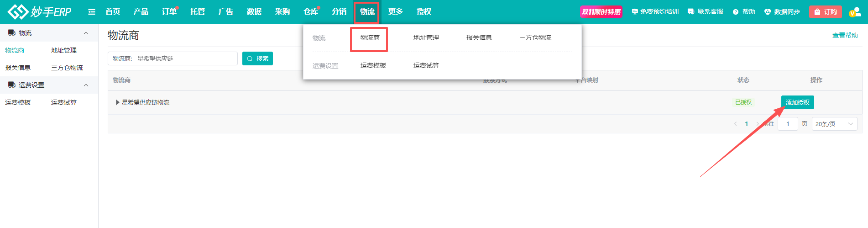Image resolution: width=868 pixels, height=228 pixels.
Task: Click the 物流商 search input field
Action: click(185, 58)
